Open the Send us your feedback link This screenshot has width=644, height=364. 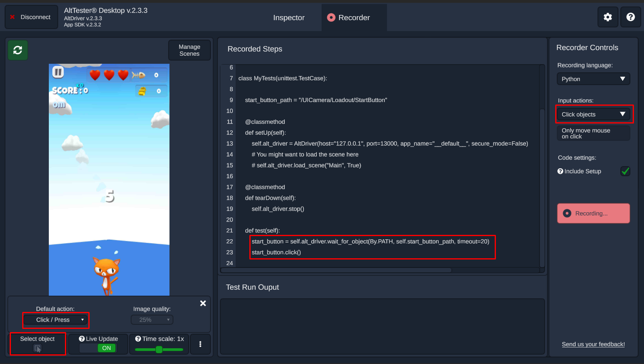pyautogui.click(x=593, y=344)
